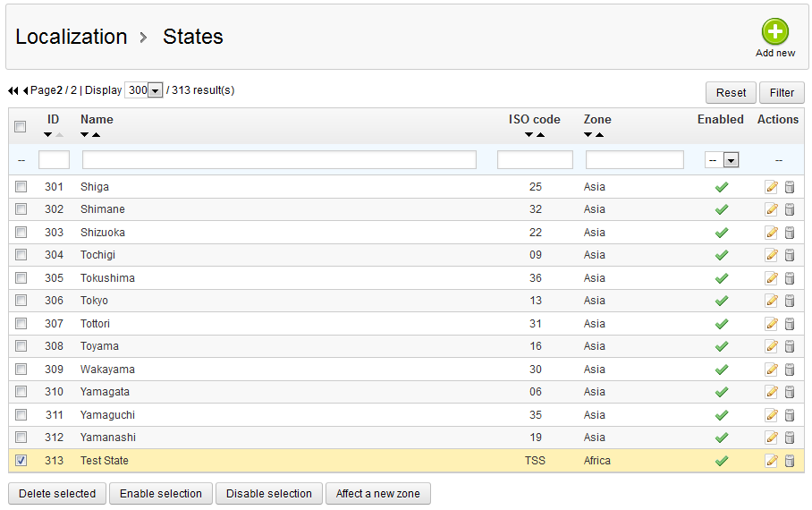
Task: Click enabled checkmark for Test State
Action: click(x=722, y=461)
